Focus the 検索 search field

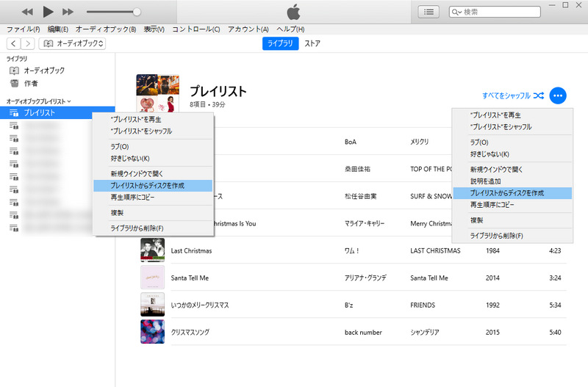(x=495, y=12)
